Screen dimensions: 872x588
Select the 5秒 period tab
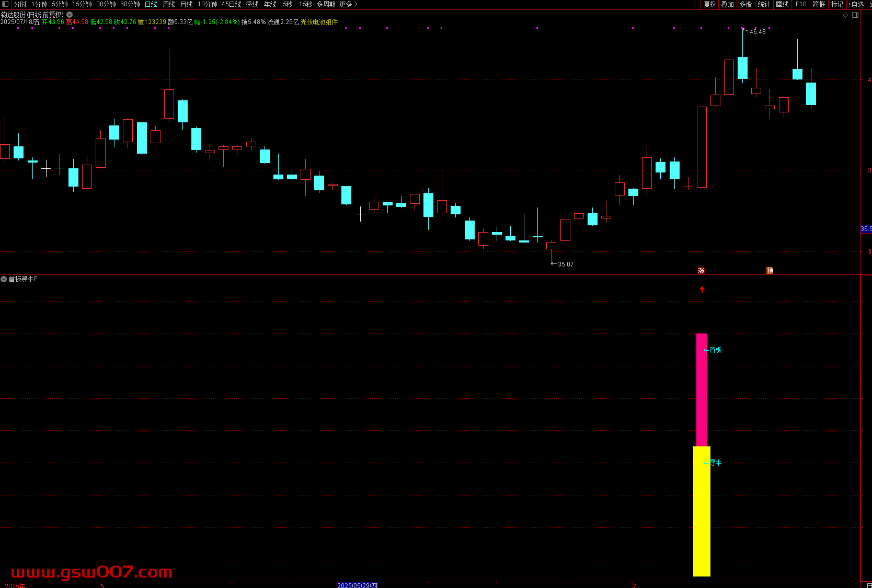coord(288,4)
